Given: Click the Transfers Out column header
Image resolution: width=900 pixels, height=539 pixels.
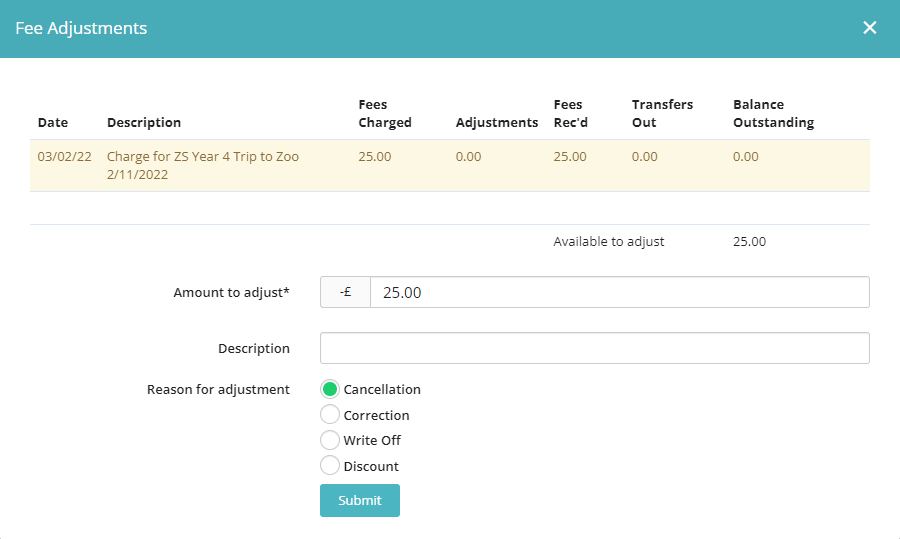Looking at the screenshot, I should coord(662,113).
